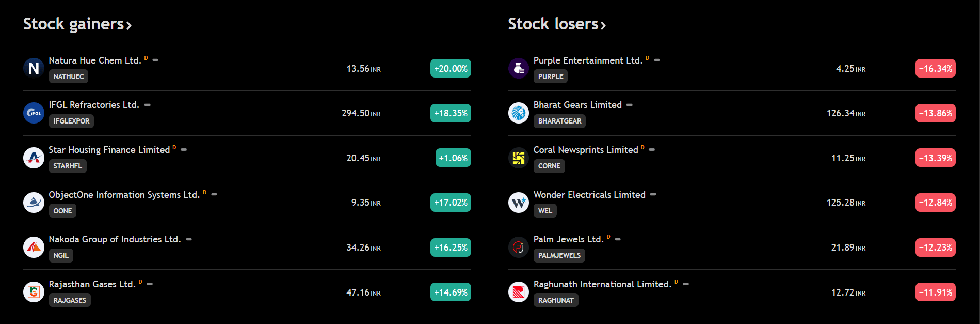
Task: Open the Stock losers list heading
Action: tap(556, 24)
